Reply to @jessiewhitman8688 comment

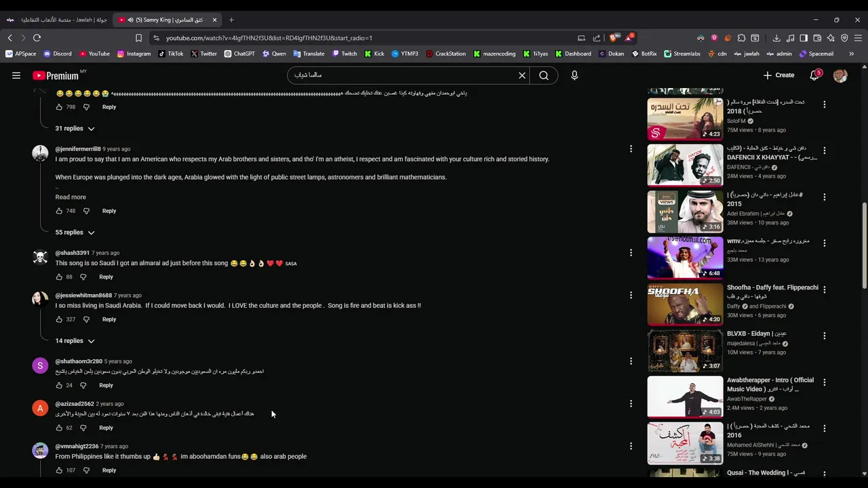(109, 319)
